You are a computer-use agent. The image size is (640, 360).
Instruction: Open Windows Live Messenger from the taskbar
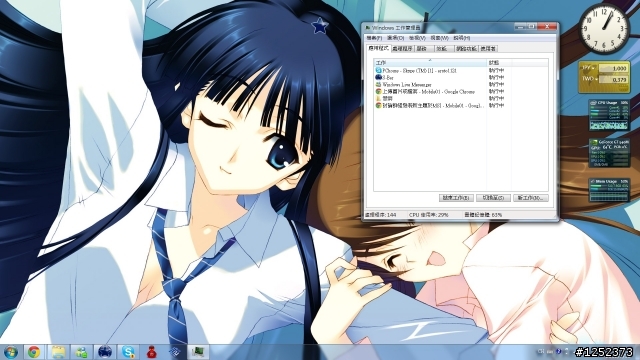pyautogui.click(x=81, y=352)
